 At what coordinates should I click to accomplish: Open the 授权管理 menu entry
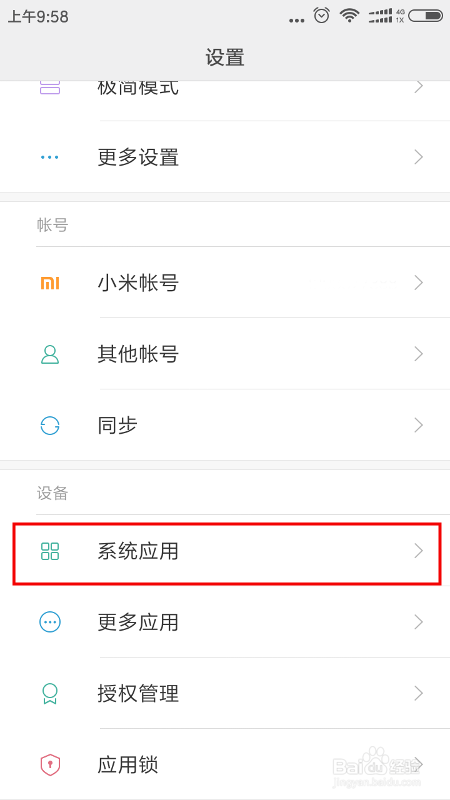click(225, 693)
